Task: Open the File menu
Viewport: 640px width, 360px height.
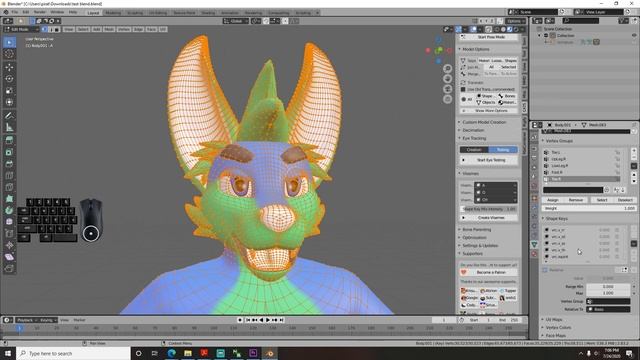Action: [x=14, y=12]
